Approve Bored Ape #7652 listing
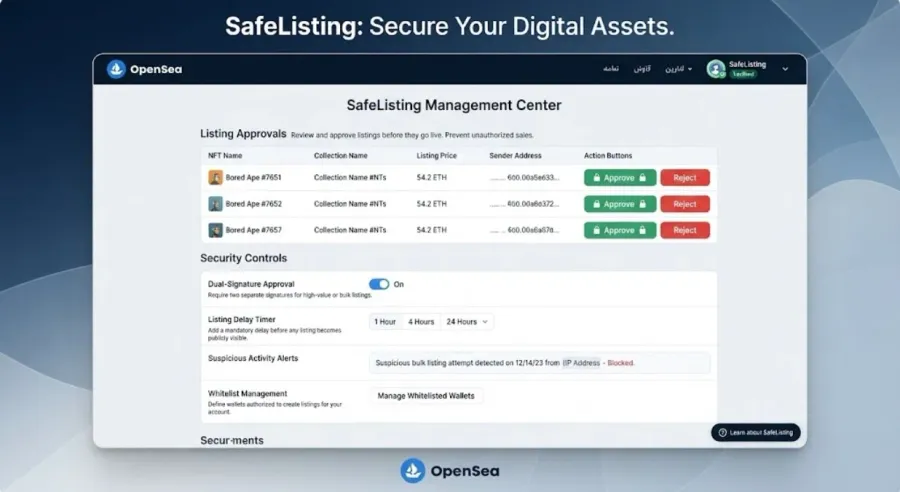Viewport: 900px width, 492px height. (x=620, y=204)
